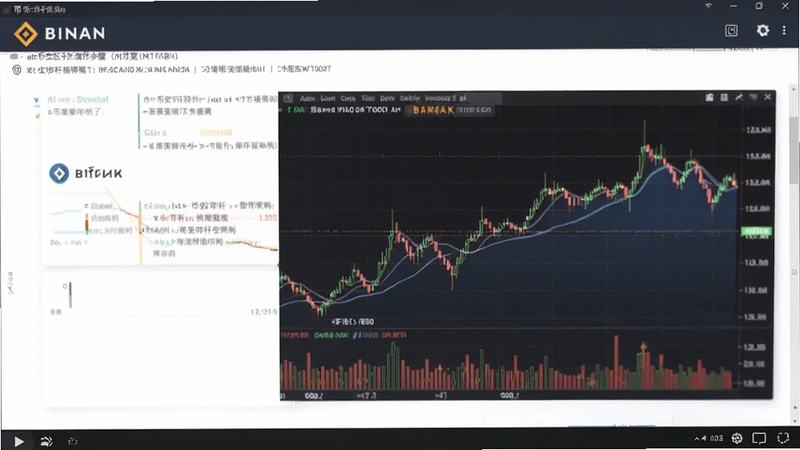Click the green 'Stracied' text in left card
The height and width of the screenshot is (450, 800).
[92, 99]
